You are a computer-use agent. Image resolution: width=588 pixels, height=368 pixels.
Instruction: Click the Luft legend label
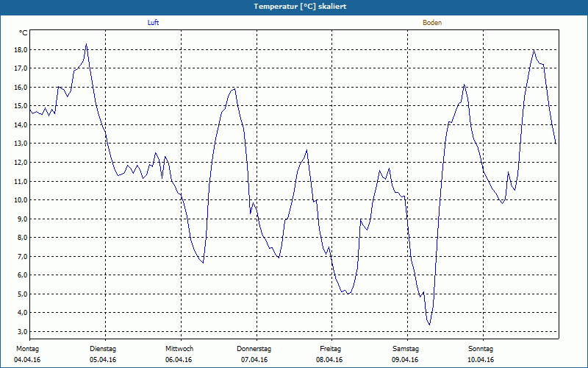point(153,23)
